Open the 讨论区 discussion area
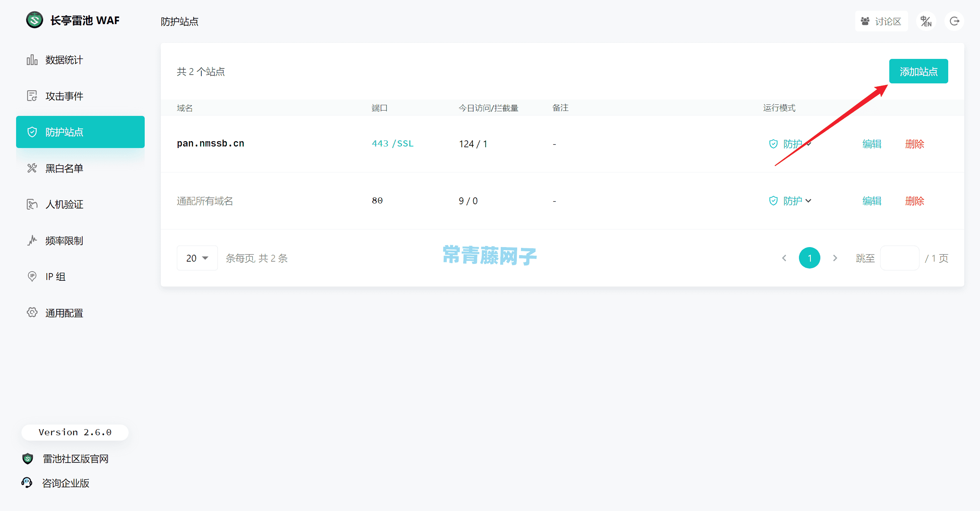The image size is (980, 511). coord(881,21)
